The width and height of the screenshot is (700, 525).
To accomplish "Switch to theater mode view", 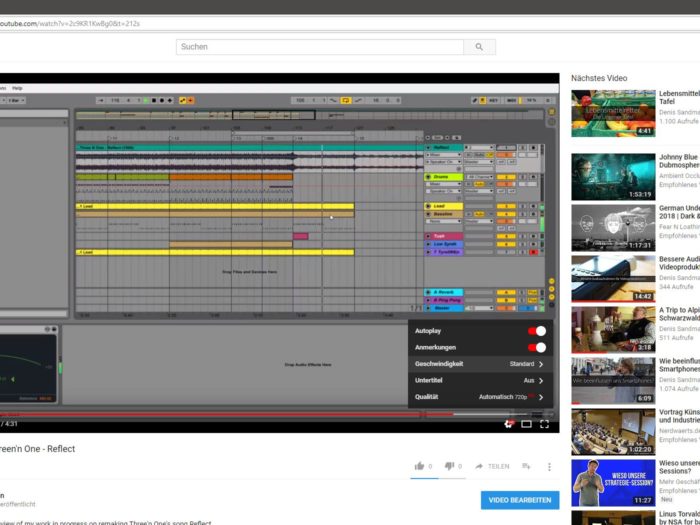I will [526, 424].
